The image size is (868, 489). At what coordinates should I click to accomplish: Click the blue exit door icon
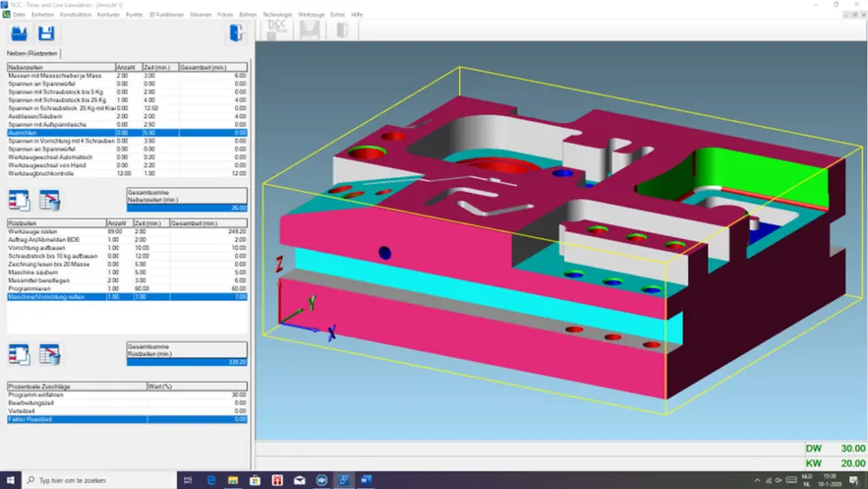(235, 34)
